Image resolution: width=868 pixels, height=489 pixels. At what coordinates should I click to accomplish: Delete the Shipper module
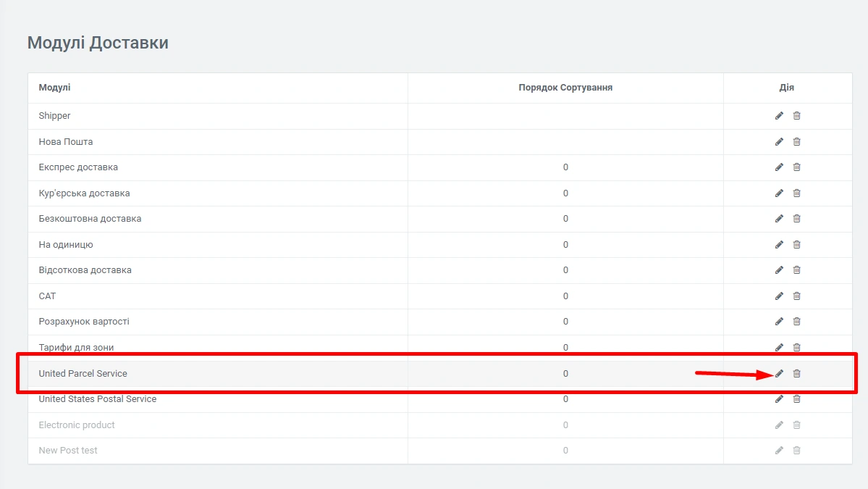tap(796, 116)
